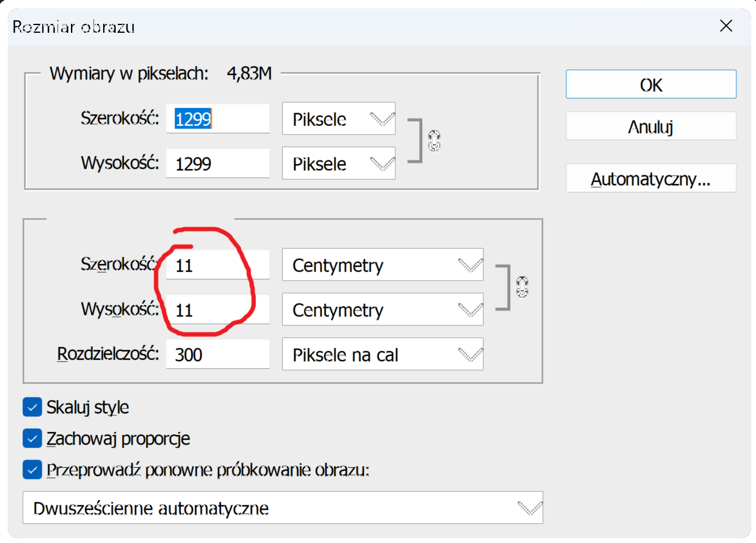Click the Anuluj button

[650, 126]
